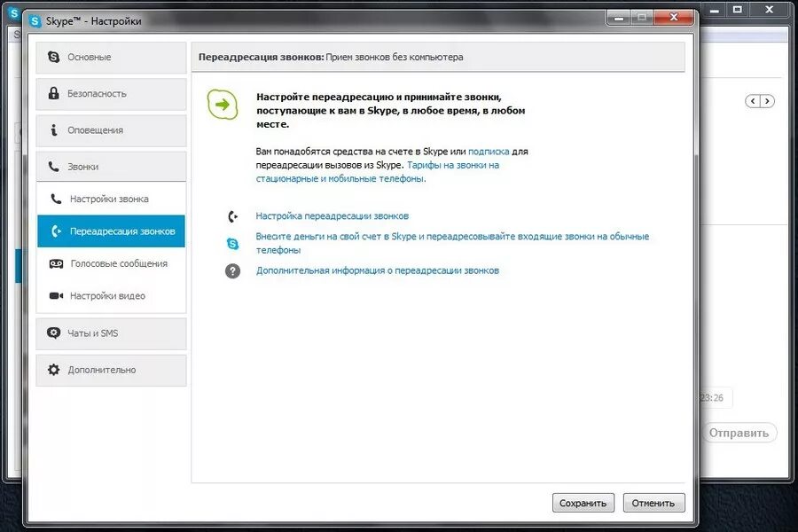Click the question mark help icon

tap(232, 270)
